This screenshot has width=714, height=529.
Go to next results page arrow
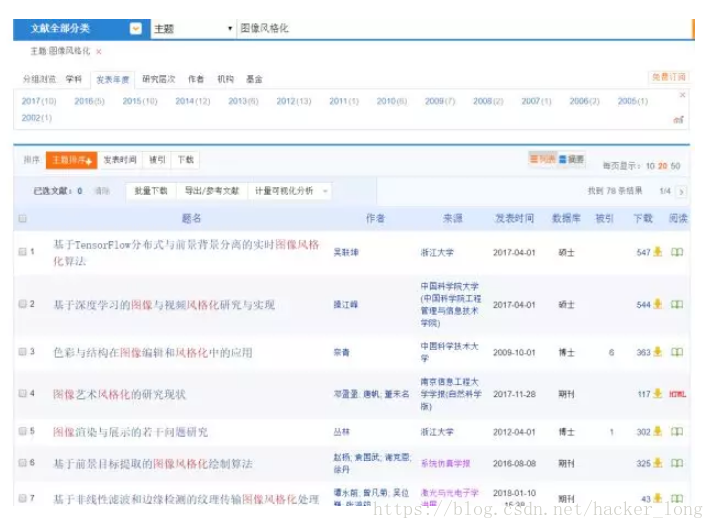(x=681, y=192)
